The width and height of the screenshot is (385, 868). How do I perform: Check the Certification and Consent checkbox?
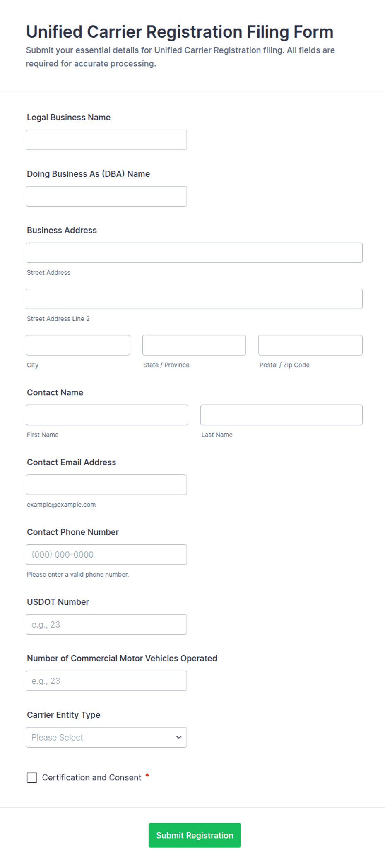coord(32,778)
